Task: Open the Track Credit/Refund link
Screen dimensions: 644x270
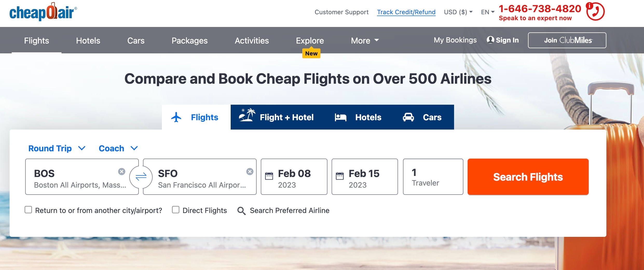Action: click(x=406, y=12)
